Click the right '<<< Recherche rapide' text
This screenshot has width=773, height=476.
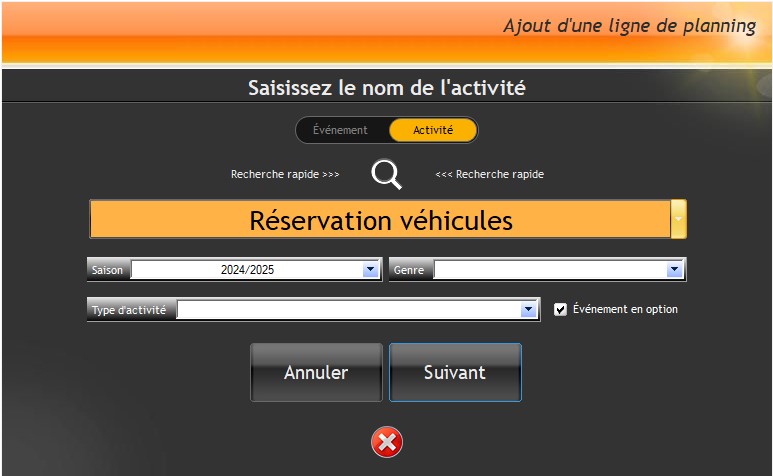point(490,174)
